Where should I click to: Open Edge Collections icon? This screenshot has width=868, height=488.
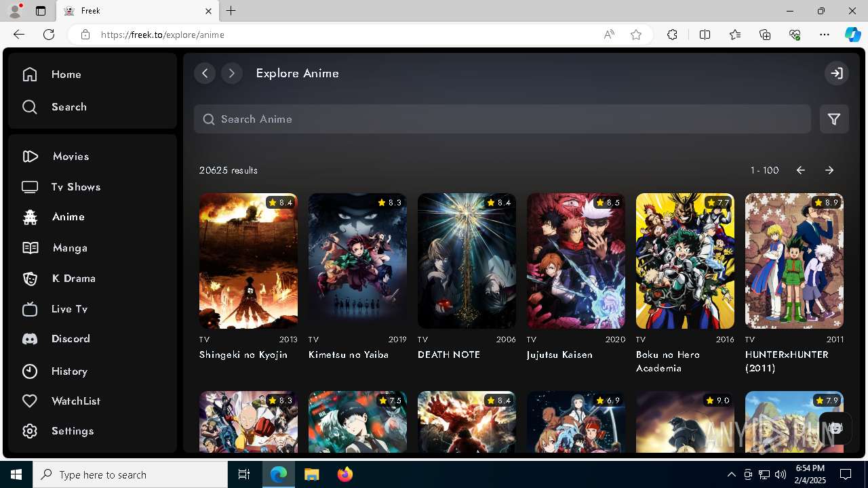coord(765,35)
